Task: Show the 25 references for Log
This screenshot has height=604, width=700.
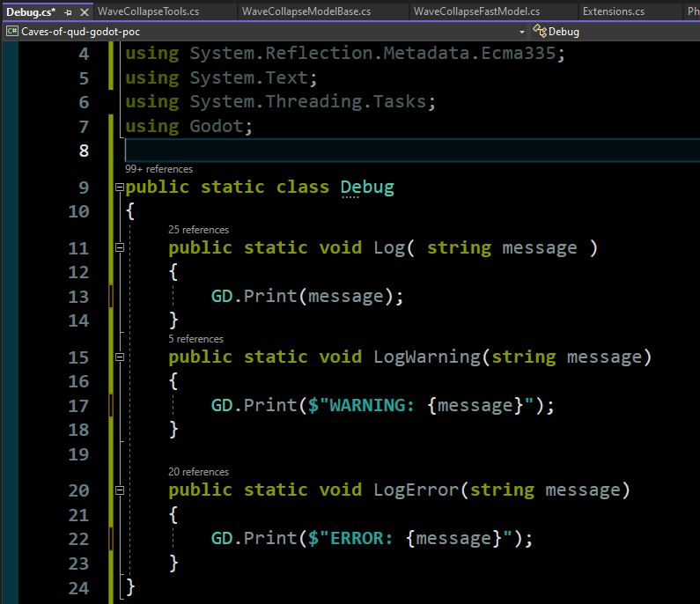Action: pyautogui.click(x=198, y=230)
